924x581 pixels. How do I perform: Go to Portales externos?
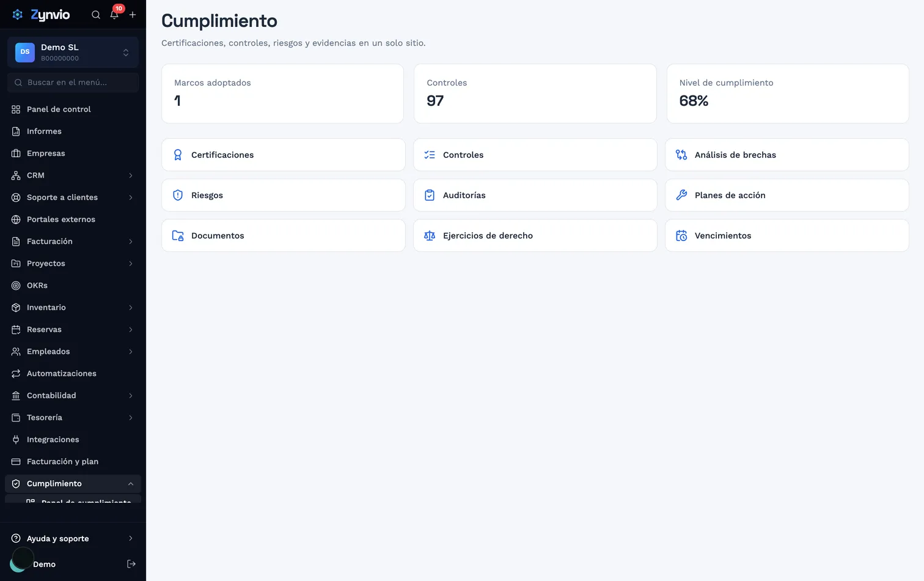pyautogui.click(x=73, y=220)
